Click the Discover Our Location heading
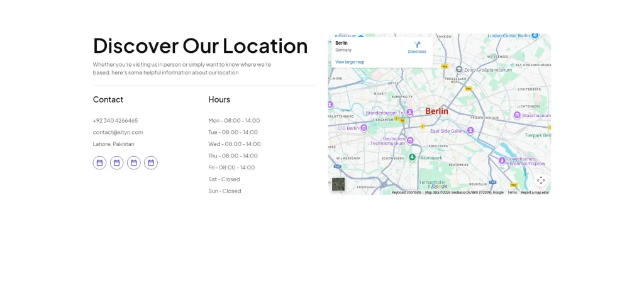Screen dimensions: 644x294 [x=201, y=45]
